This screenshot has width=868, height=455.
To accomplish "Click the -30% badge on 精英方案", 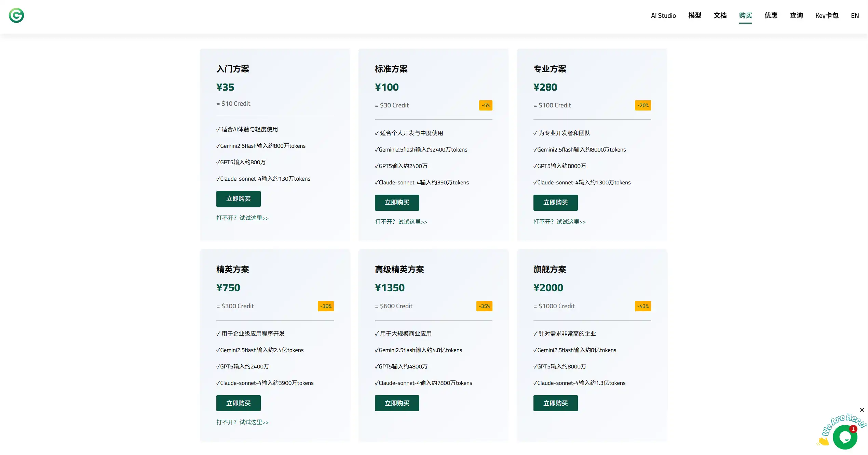I will click(x=325, y=306).
